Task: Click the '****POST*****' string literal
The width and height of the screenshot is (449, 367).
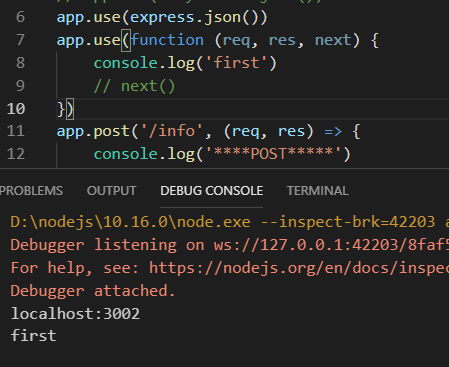Action: (x=273, y=154)
